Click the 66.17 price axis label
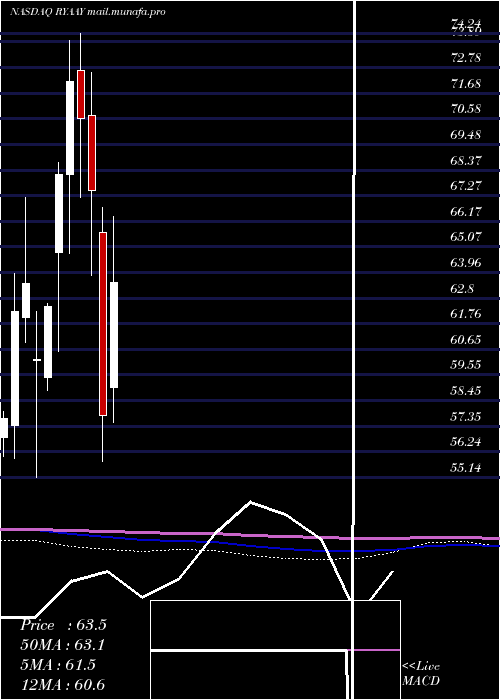 (466, 212)
